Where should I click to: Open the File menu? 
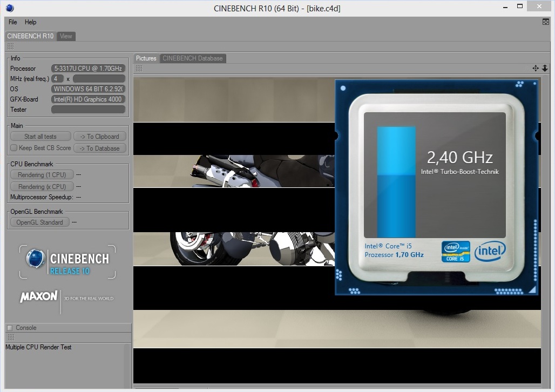(x=13, y=22)
